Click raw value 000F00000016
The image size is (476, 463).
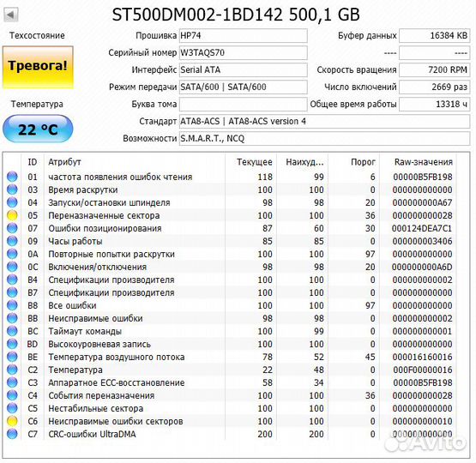(x=422, y=370)
